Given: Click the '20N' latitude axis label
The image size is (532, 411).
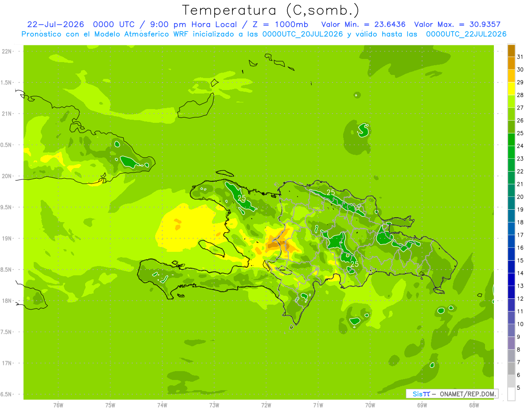Looking at the screenshot, I should [7, 176].
